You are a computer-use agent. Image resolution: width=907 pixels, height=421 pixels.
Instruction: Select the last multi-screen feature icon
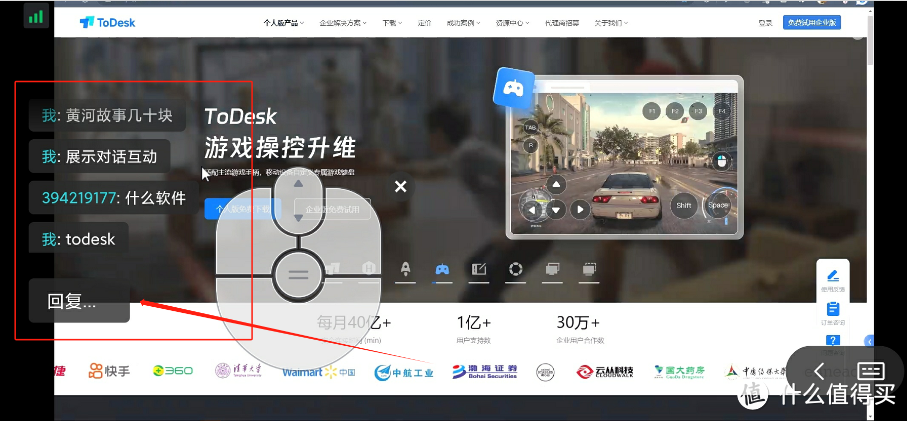point(589,269)
